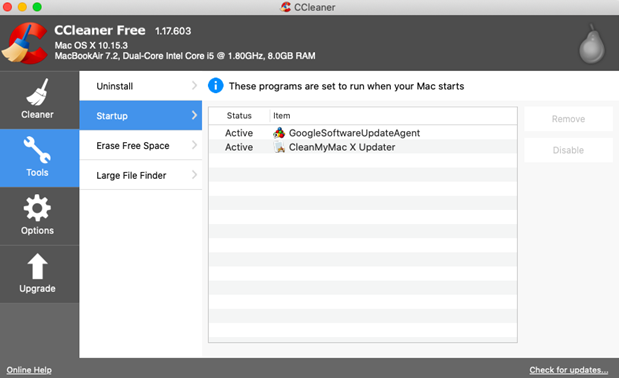Click the blue info icon
The image size is (619, 379).
coord(216,86)
